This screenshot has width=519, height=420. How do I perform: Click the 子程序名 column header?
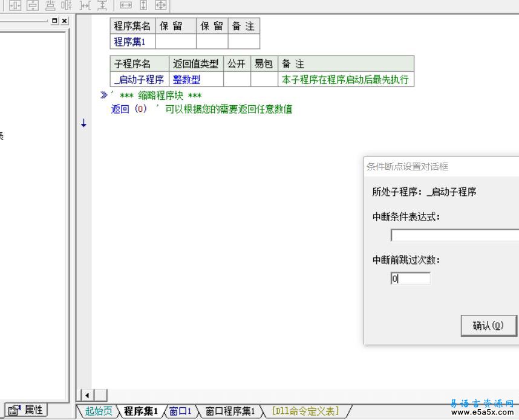click(x=139, y=64)
